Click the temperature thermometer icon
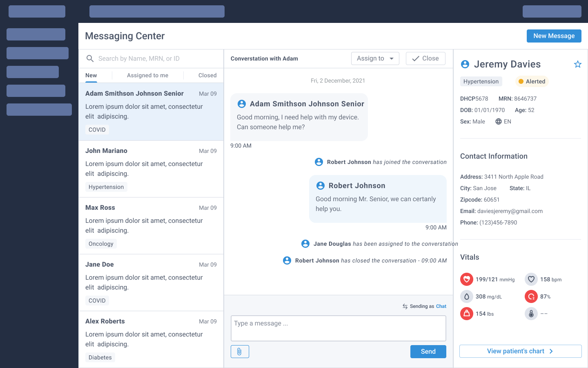Viewport: 588px width, 368px height. click(x=531, y=314)
